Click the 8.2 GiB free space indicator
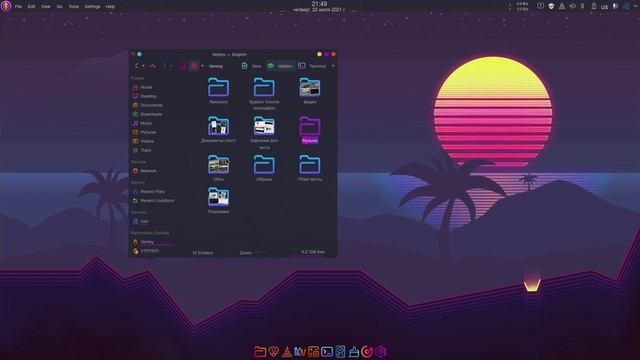 [313, 252]
